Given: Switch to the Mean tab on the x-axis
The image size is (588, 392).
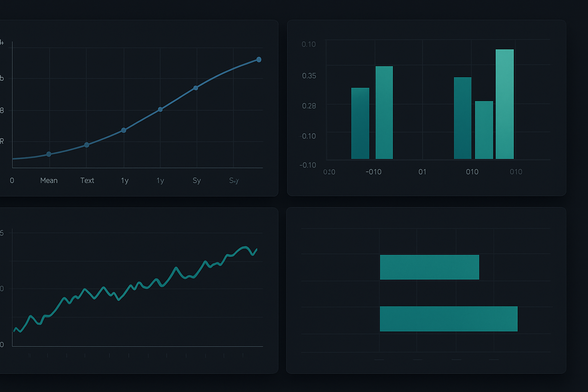Looking at the screenshot, I should click(x=49, y=180).
